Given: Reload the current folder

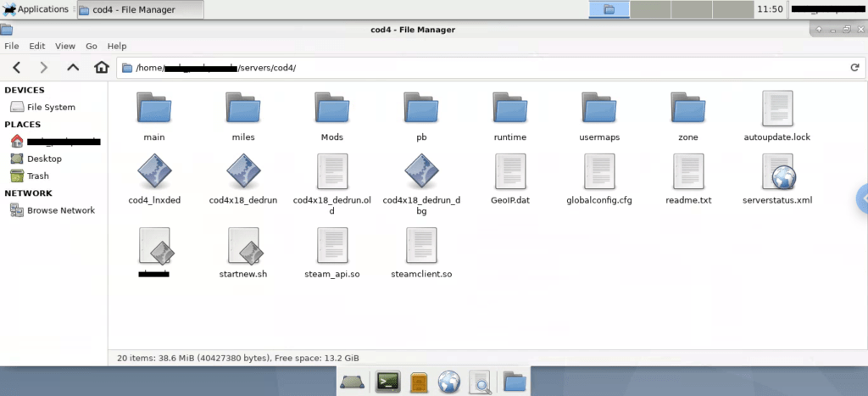Looking at the screenshot, I should [854, 68].
